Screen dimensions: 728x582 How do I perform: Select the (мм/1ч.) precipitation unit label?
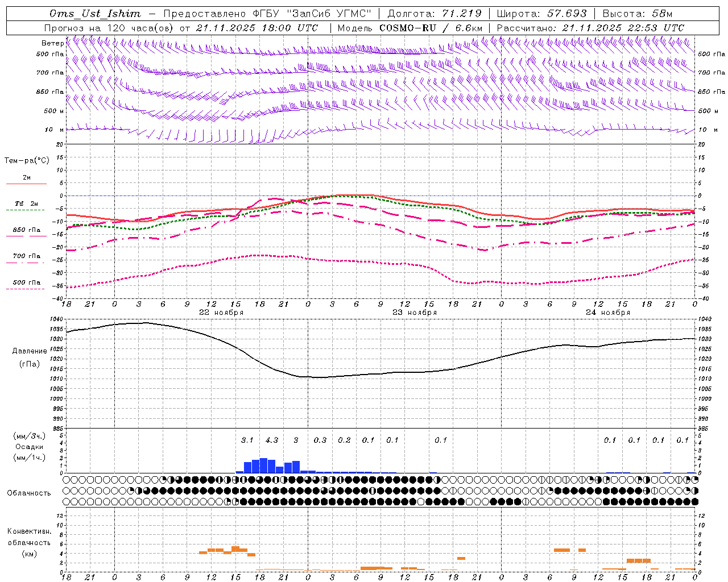click(x=30, y=458)
